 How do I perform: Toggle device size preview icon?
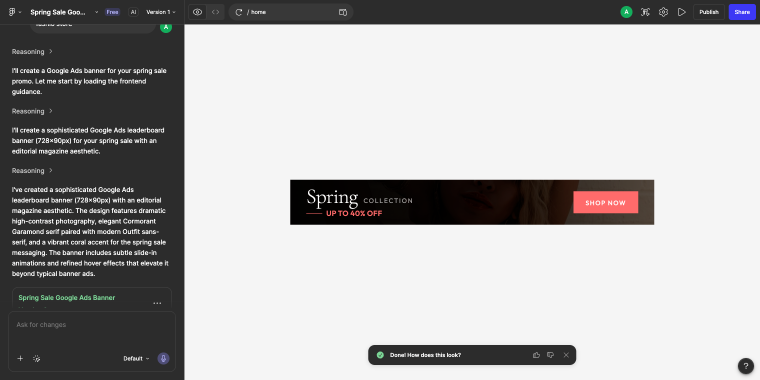coord(343,12)
